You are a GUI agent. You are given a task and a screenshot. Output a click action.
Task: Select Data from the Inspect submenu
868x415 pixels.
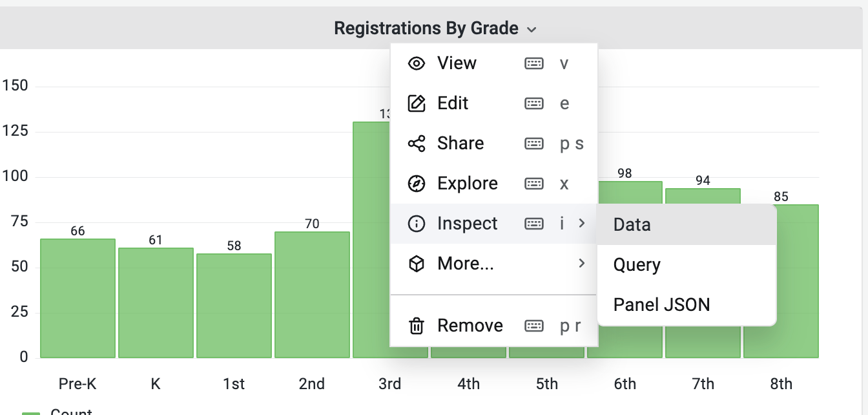point(632,225)
